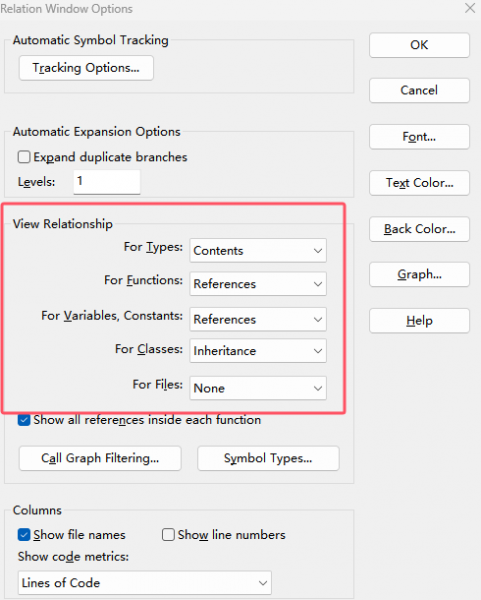Open Text Color options

point(419,183)
